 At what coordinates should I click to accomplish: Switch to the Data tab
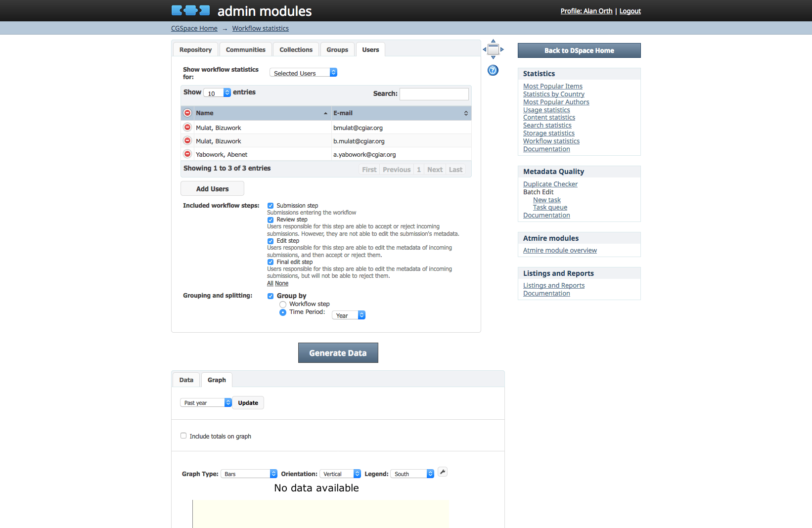click(x=186, y=380)
